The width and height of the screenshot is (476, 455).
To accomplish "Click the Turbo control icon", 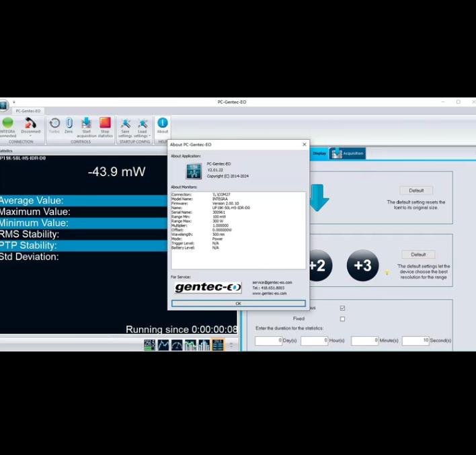I will click(x=54, y=123).
